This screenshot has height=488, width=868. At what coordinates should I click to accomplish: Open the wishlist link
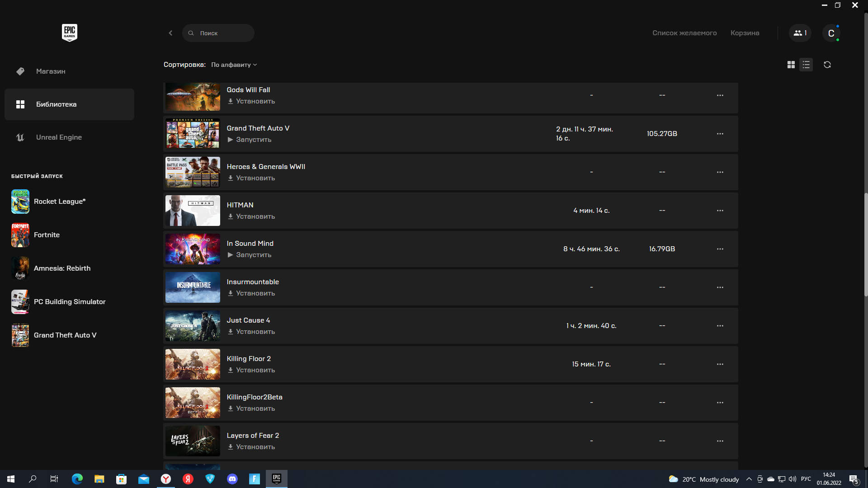(x=684, y=33)
